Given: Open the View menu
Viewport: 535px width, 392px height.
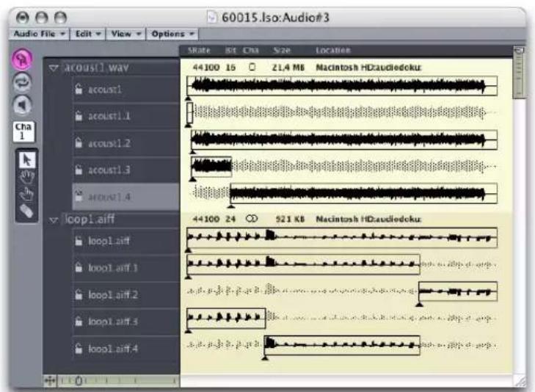Looking at the screenshot, I should (125, 34).
